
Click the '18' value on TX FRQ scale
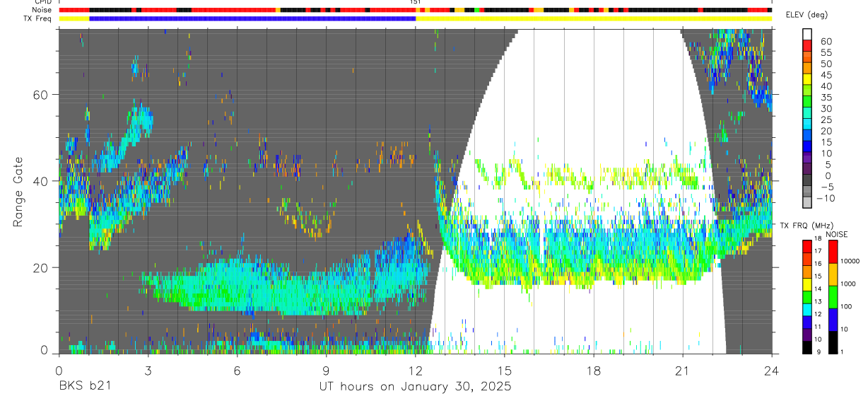coord(818,238)
